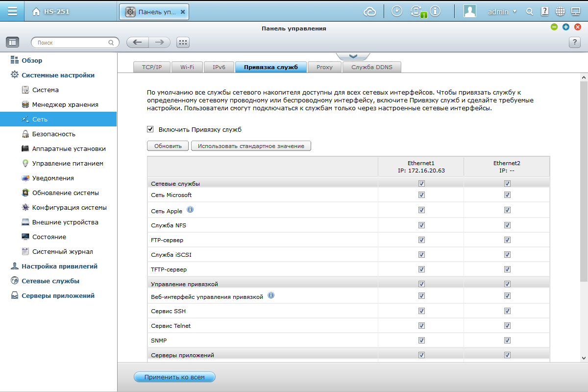The height and width of the screenshot is (392, 588).
Task: Toggle Сеть Apple checkbox for Ethernet2
Action: 507,210
